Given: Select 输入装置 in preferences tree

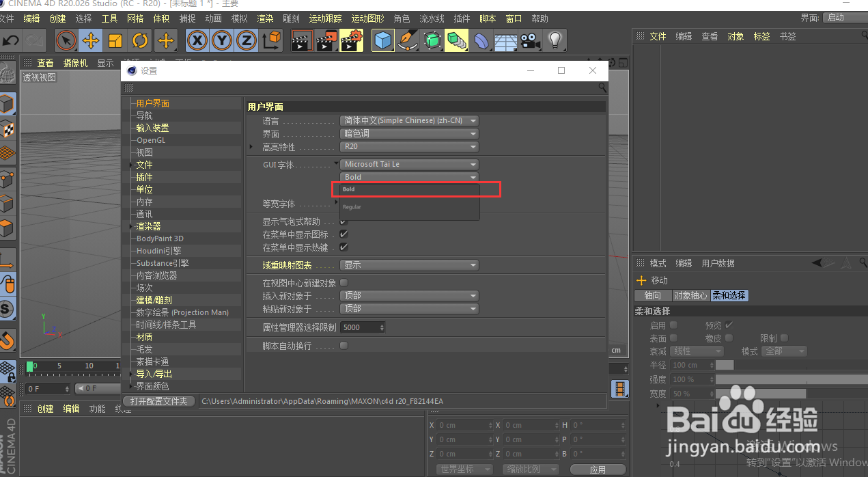Looking at the screenshot, I should click(x=152, y=128).
